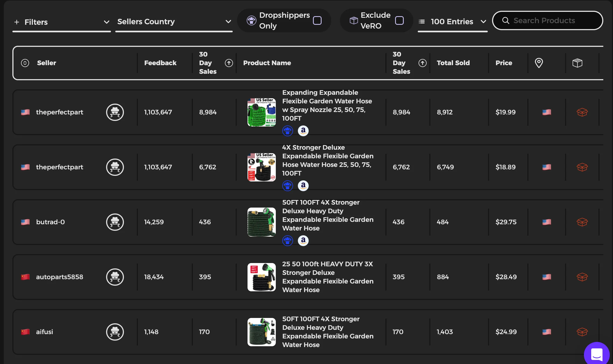
Task: Click orange box icon in $18.89 row
Action: (x=582, y=167)
